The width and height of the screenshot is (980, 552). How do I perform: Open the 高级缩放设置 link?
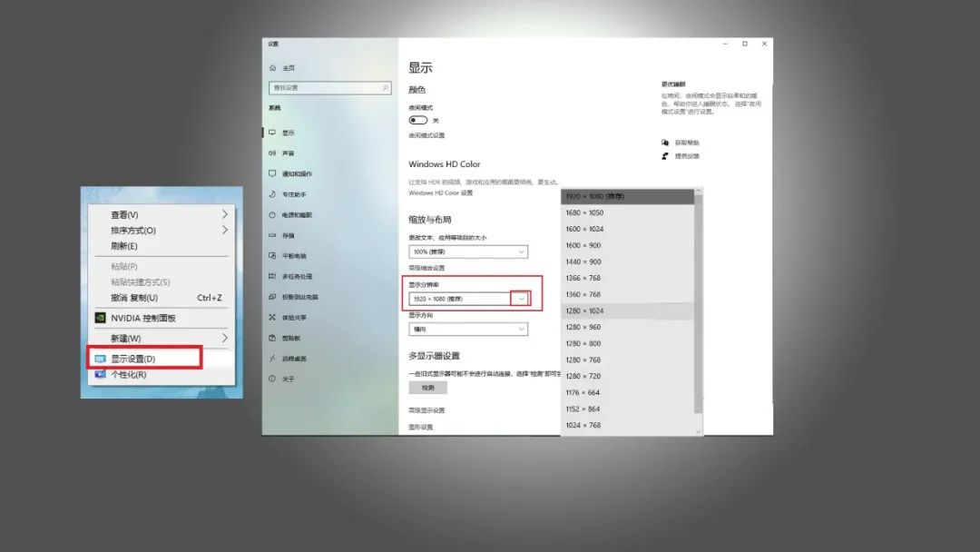426,268
